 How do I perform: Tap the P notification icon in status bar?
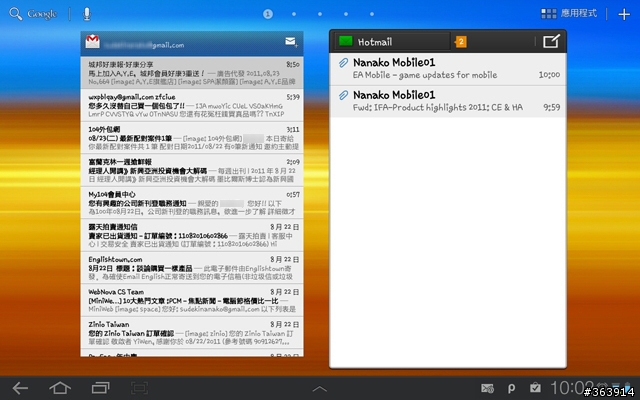point(511,388)
